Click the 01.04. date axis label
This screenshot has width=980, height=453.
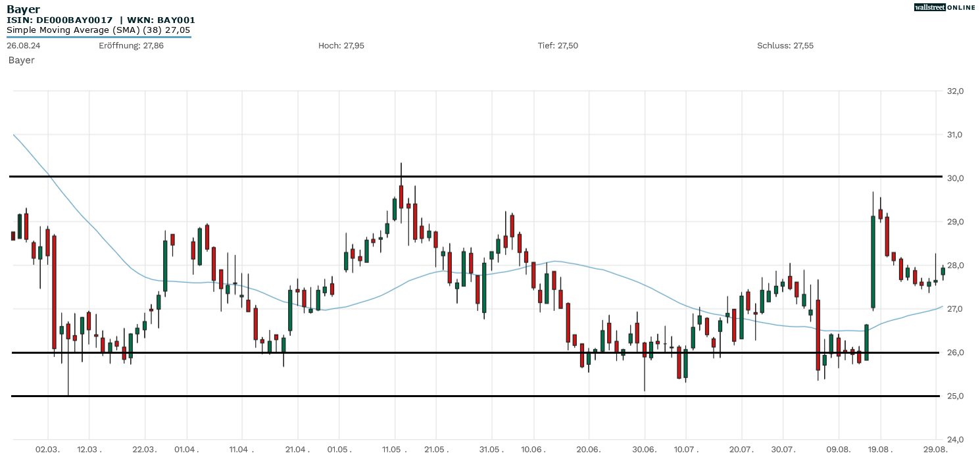click(x=187, y=448)
